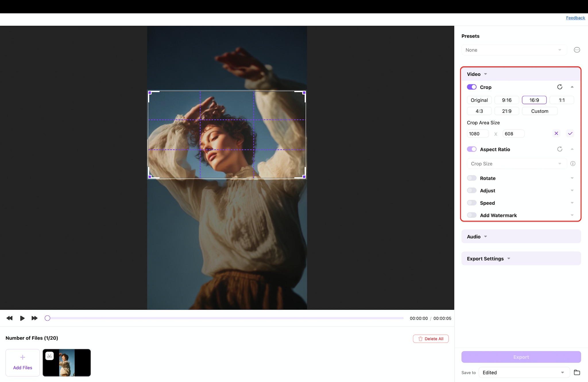Collapse the Video section header
Viewport: 588px width, 382px height.
[521, 74]
